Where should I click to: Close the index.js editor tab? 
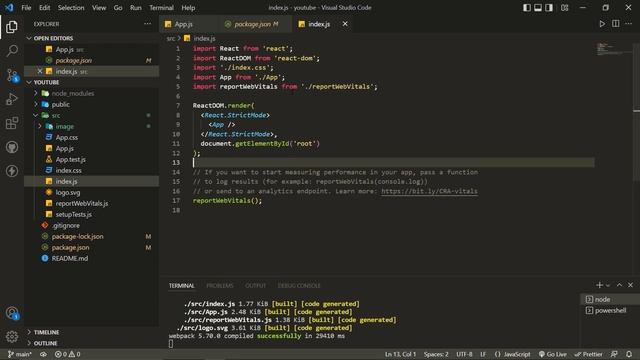(x=345, y=24)
